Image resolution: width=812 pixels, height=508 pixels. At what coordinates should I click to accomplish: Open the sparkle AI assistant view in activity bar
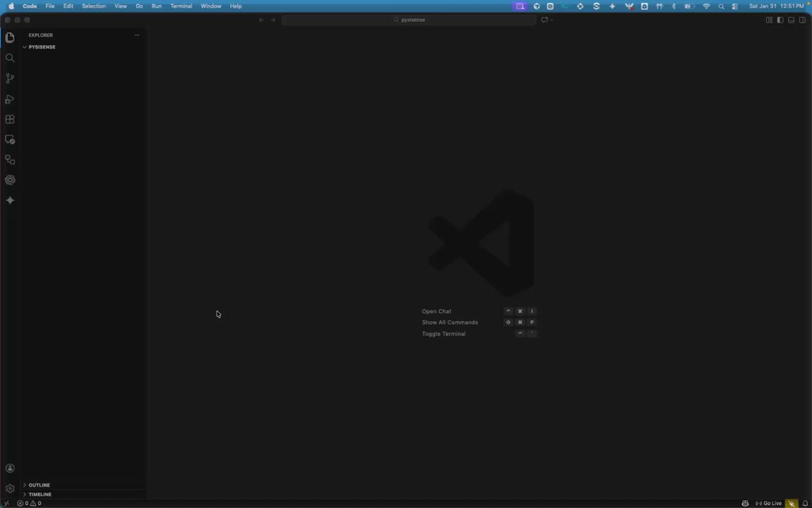pos(10,200)
